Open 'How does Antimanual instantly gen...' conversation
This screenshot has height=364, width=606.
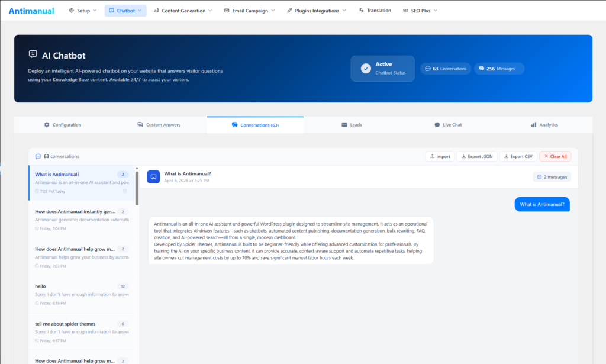coord(82,220)
